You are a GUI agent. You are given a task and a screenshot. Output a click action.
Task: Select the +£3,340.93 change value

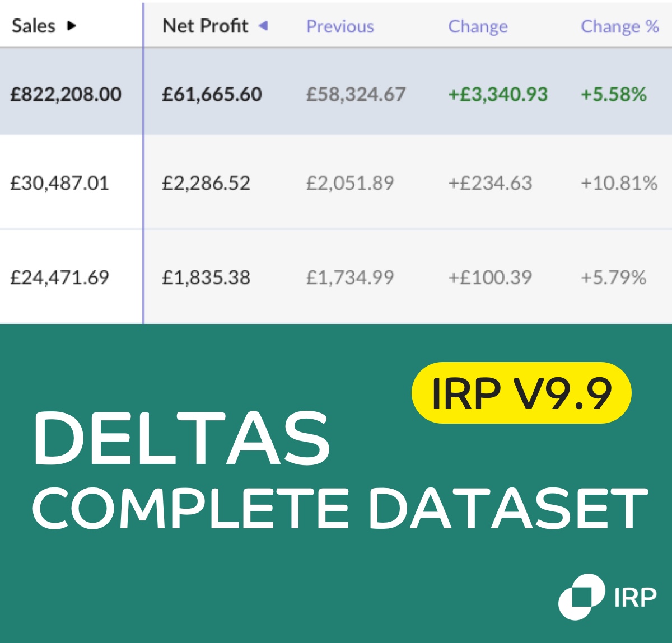(x=498, y=94)
